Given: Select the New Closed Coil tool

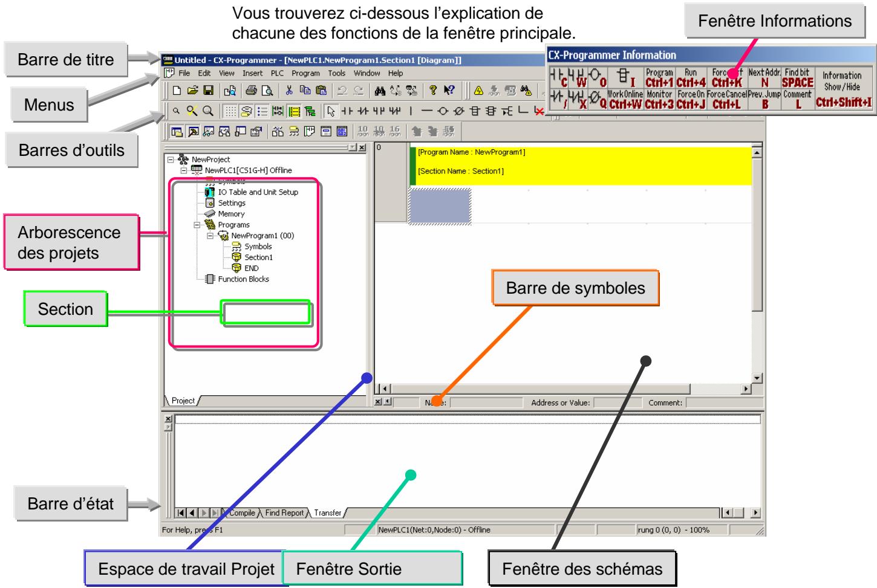Looking at the screenshot, I should pyautogui.click(x=458, y=111).
